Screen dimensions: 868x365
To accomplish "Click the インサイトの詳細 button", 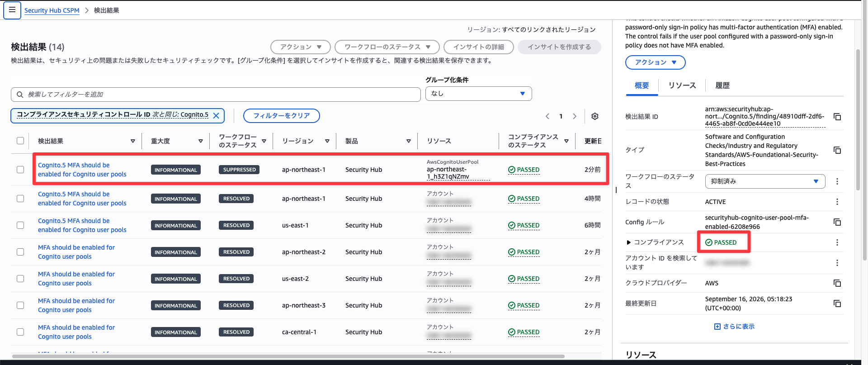I will click(x=479, y=47).
